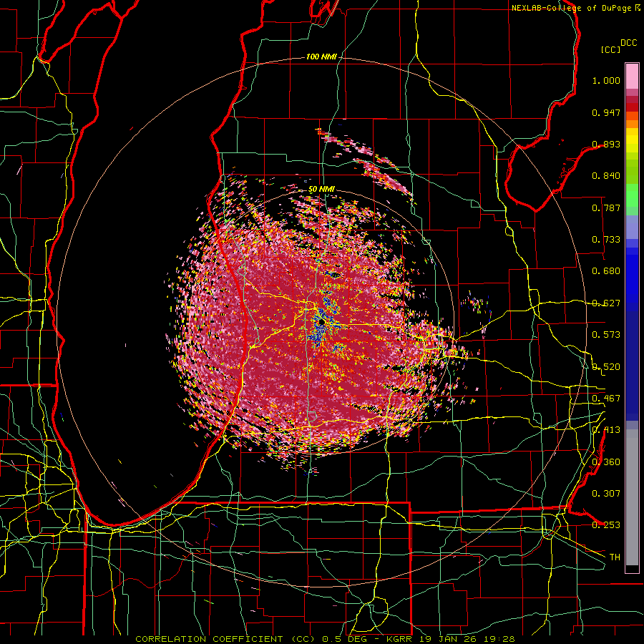Select the 0.360 scale value
The width and height of the screenshot is (644, 644).
point(606,462)
